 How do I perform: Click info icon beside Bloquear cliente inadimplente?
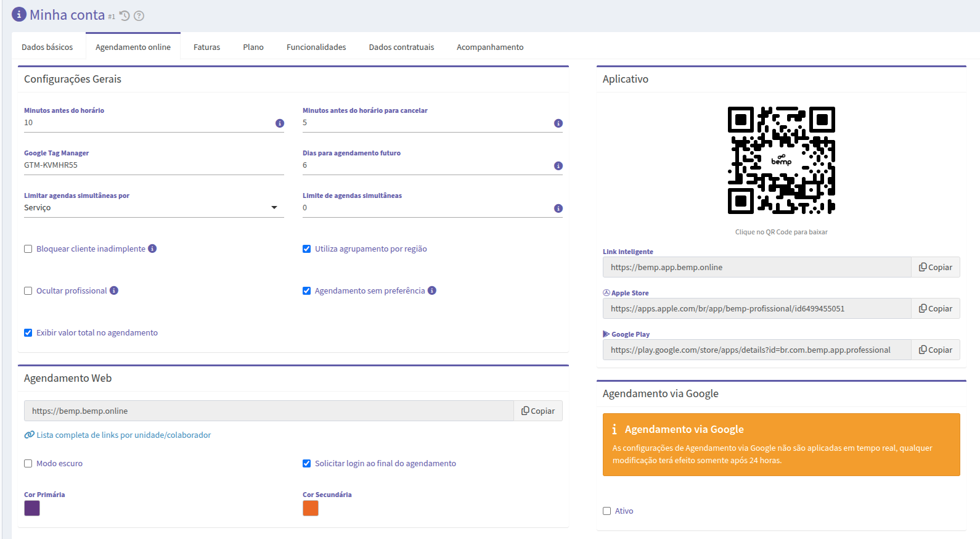coord(152,249)
